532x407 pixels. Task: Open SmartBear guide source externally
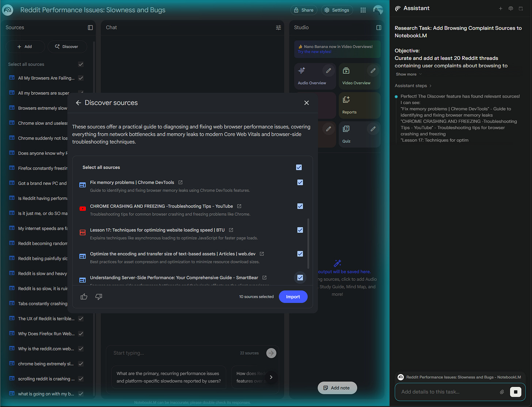265,277
